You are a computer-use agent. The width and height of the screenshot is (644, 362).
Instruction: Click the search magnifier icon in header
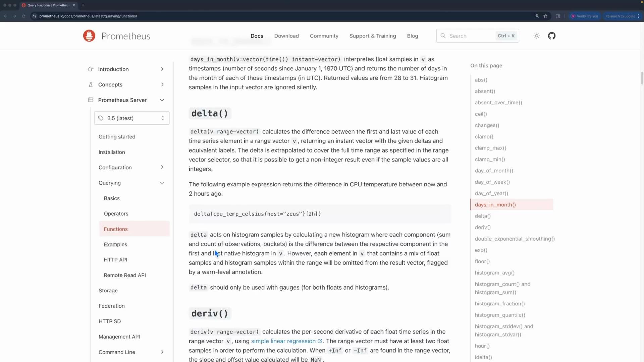443,36
